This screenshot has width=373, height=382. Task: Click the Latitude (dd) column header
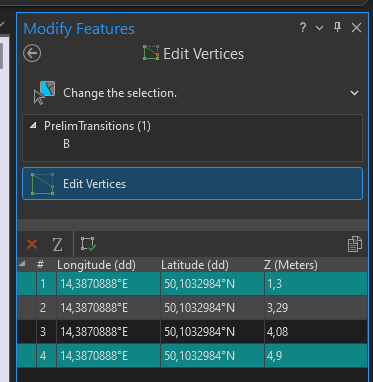pyautogui.click(x=195, y=265)
